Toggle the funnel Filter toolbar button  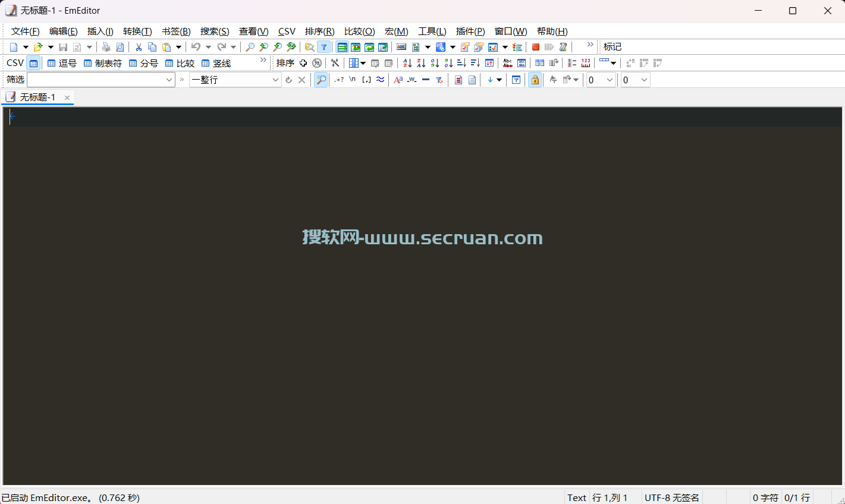pos(324,47)
